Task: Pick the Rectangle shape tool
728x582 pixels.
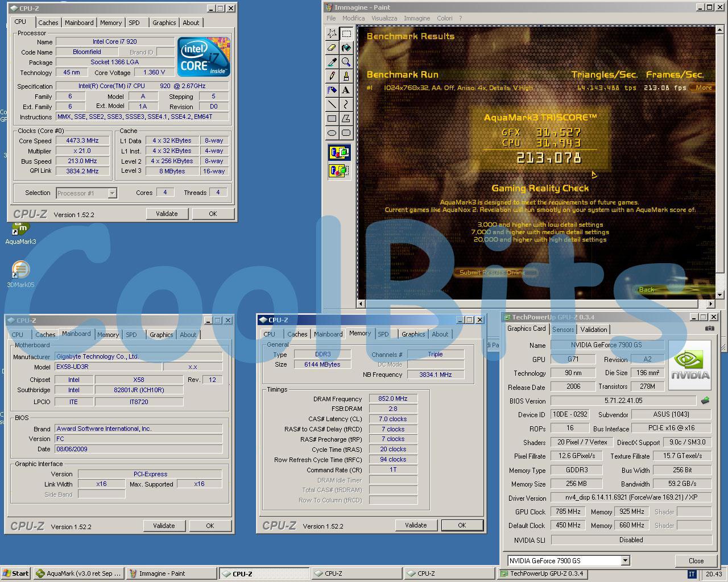Action: (332, 119)
